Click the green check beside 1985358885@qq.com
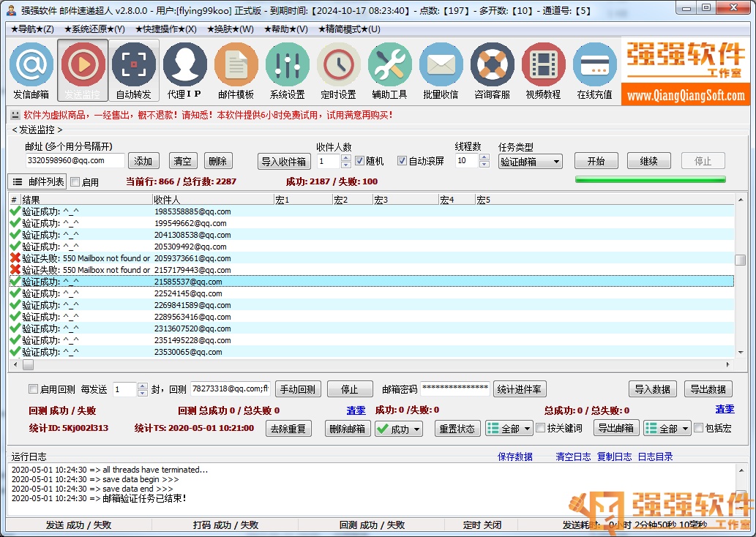The height and width of the screenshot is (537, 756). coord(15,211)
